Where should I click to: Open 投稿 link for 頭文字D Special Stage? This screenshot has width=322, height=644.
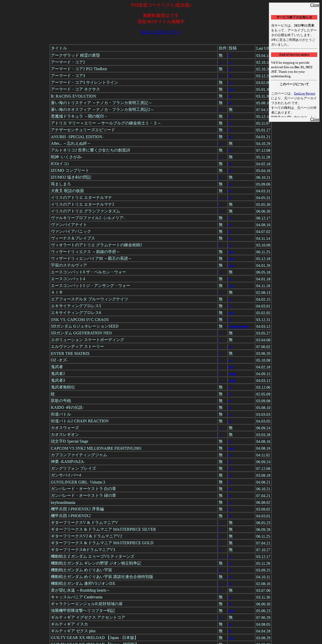pyautogui.click(x=230, y=442)
